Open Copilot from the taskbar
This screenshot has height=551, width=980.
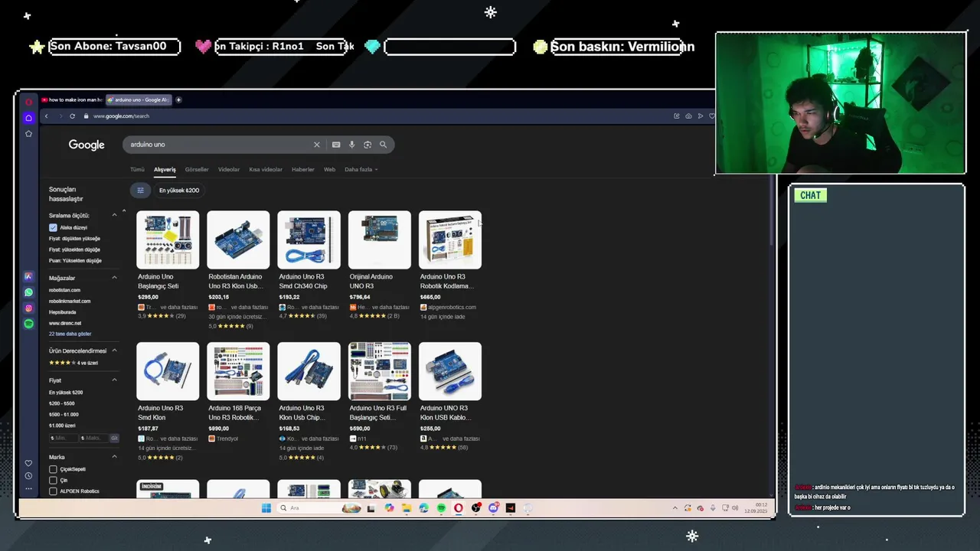click(390, 508)
